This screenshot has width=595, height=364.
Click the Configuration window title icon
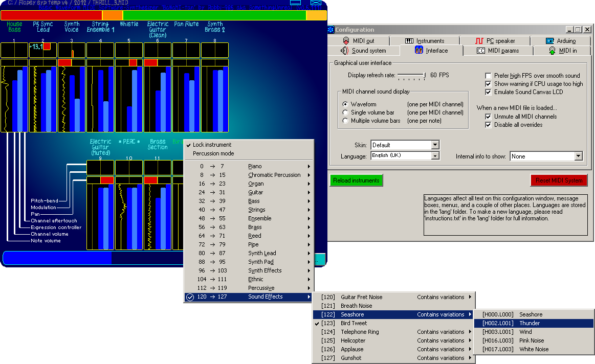pos(330,30)
